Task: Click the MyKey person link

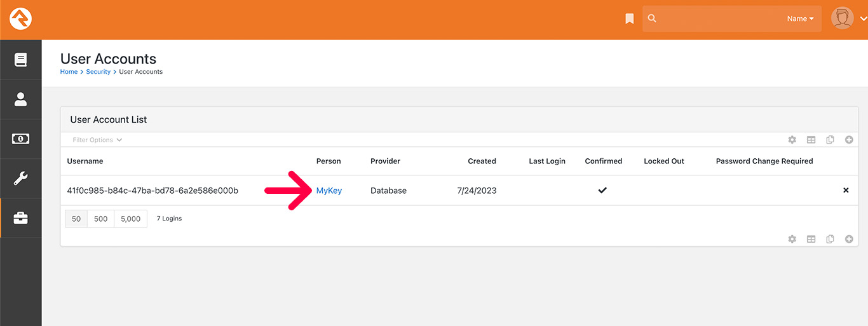Action: (x=329, y=191)
